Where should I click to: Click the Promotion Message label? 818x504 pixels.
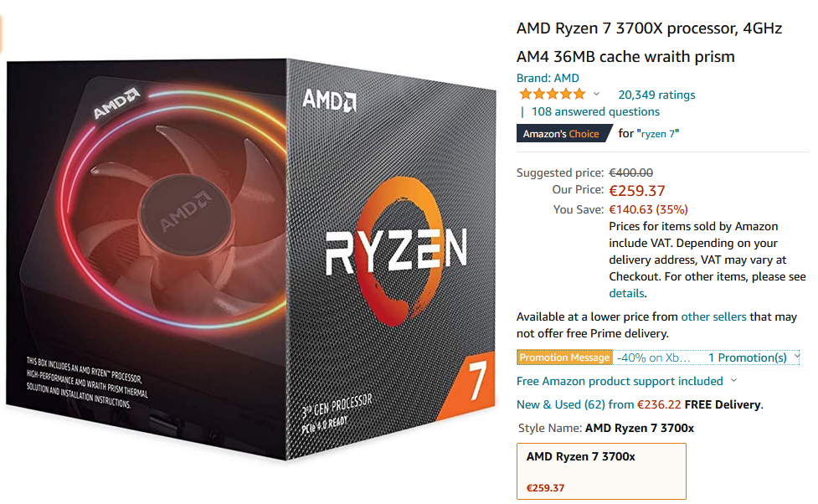click(x=564, y=357)
